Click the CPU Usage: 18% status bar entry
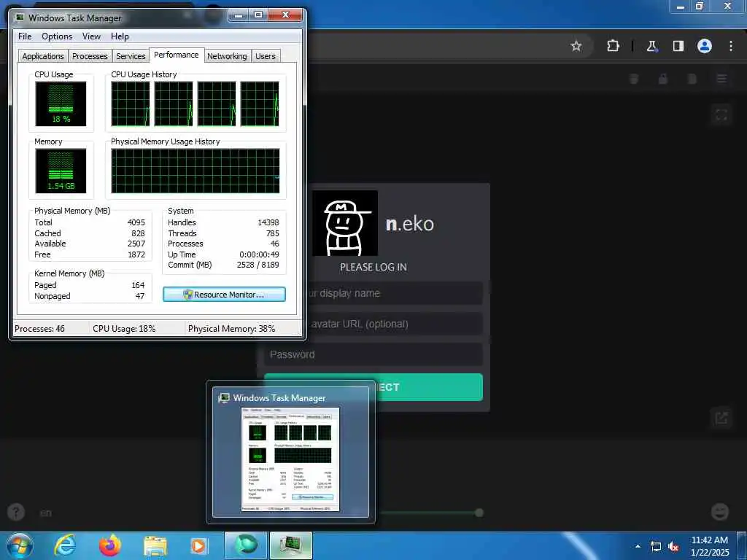The image size is (747, 560). point(124,329)
